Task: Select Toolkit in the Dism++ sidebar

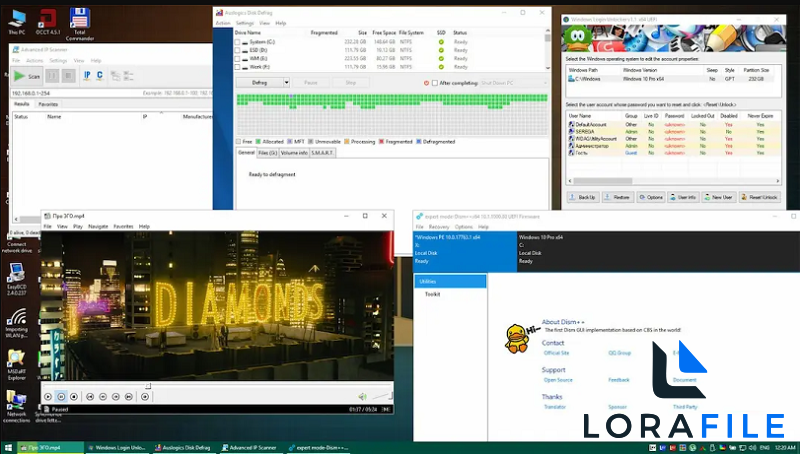Action: tap(433, 294)
